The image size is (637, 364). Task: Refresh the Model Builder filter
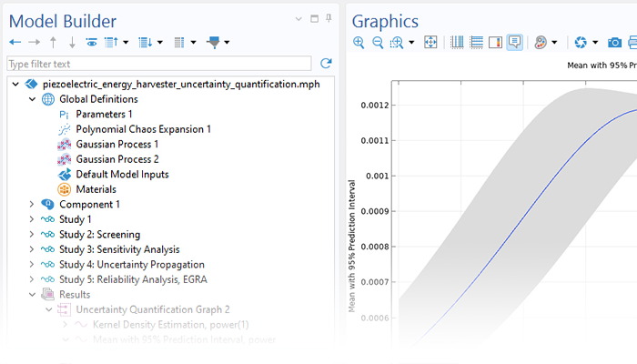(x=326, y=64)
